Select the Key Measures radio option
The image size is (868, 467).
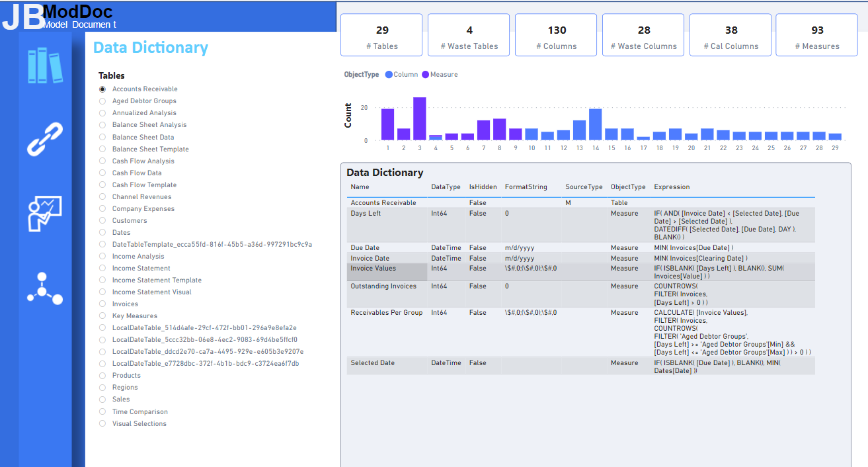(x=102, y=316)
